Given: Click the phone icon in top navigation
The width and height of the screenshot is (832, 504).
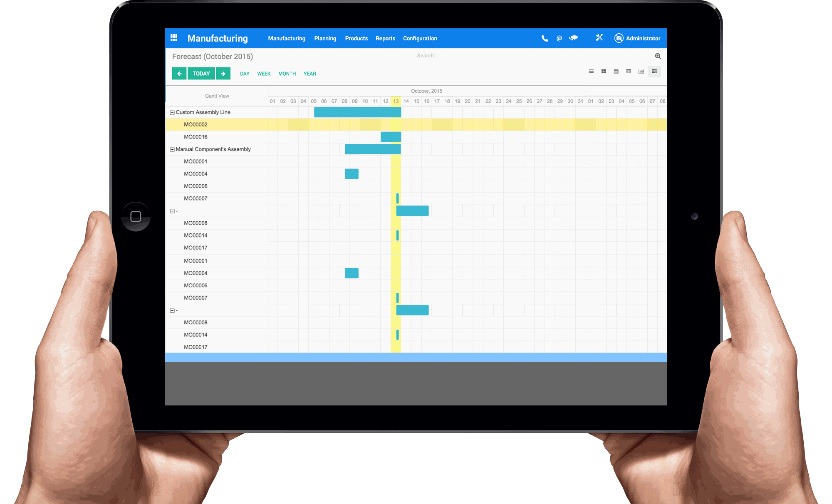Looking at the screenshot, I should click(x=544, y=39).
